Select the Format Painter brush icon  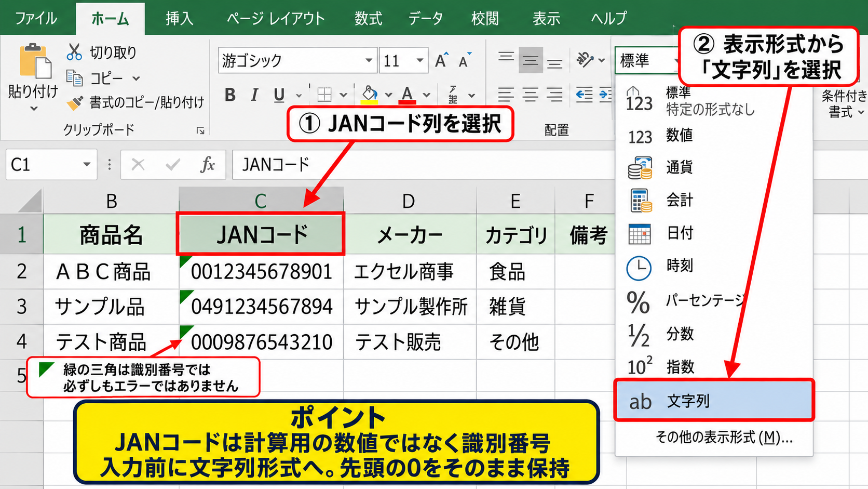75,102
